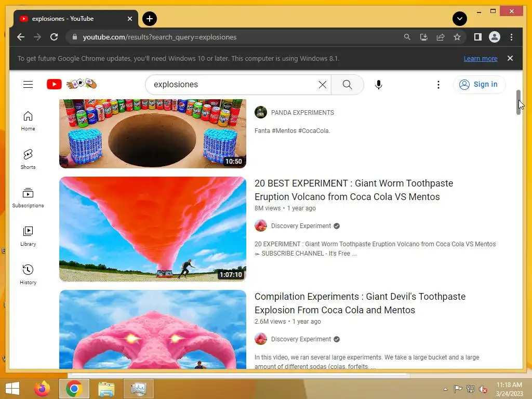Play the soda cans 10:50 video thumbnail
The width and height of the screenshot is (532, 399).
pos(153,134)
